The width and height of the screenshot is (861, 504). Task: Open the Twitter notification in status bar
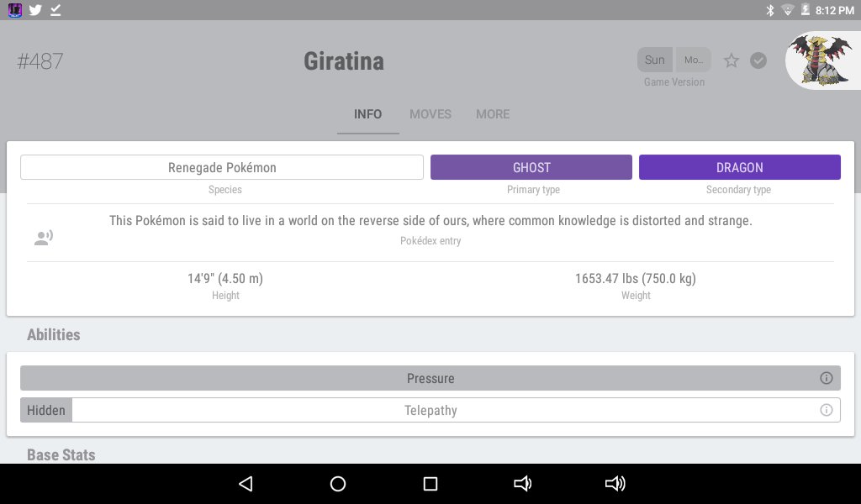coord(35,10)
